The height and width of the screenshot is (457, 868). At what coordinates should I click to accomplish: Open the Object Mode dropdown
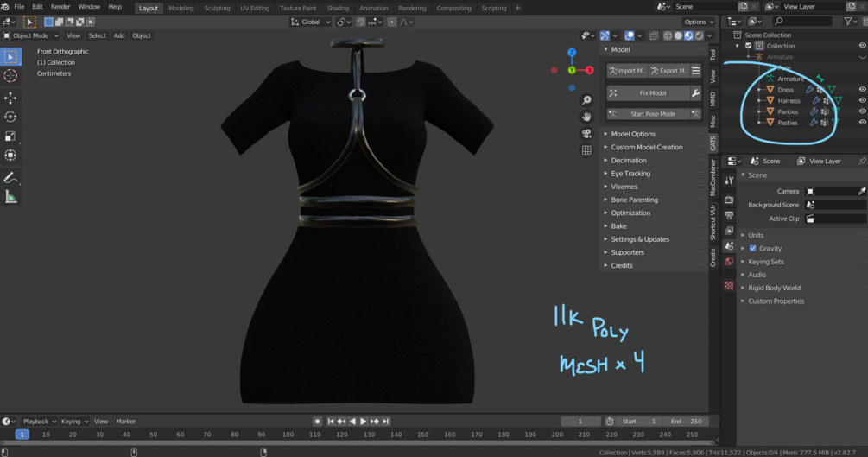[x=31, y=35]
